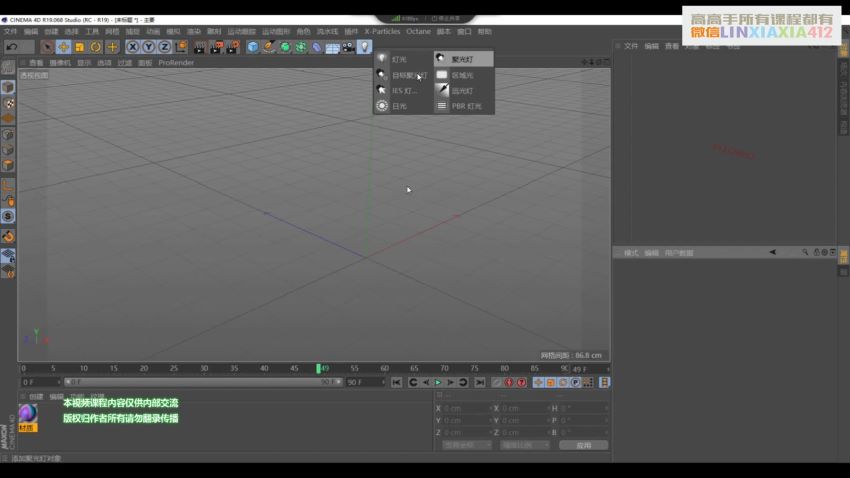This screenshot has width=850, height=478.
Task: Render the active view clapperboard icon
Action: [x=199, y=47]
